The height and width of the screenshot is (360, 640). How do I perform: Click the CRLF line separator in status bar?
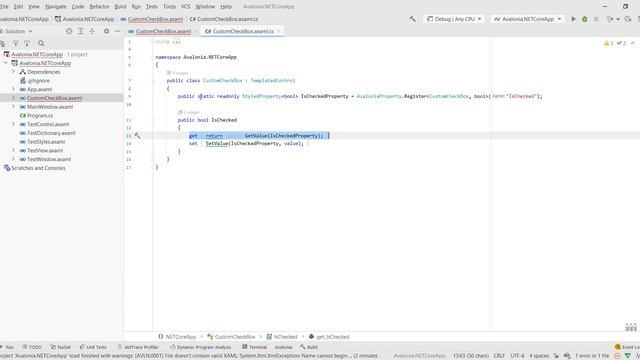(499, 356)
